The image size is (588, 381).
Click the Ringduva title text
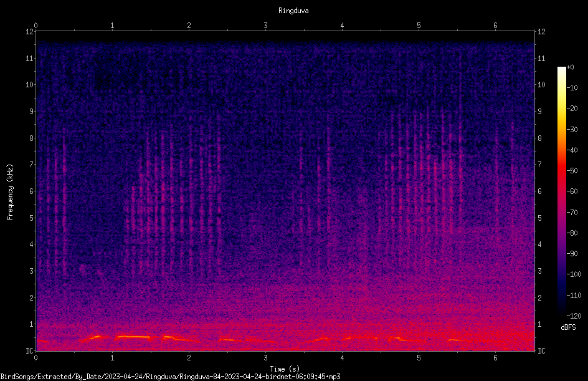(x=293, y=11)
